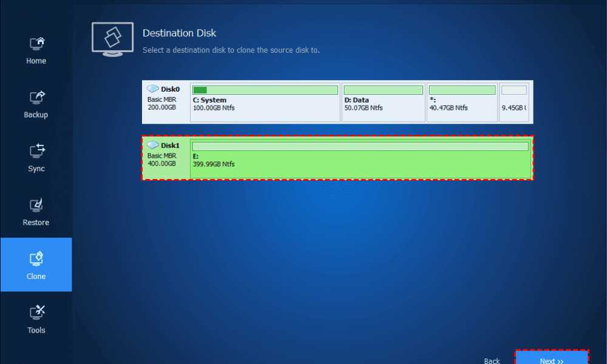Click the Destination Disk monitor icon
This screenshot has width=607, height=364.
113,39
